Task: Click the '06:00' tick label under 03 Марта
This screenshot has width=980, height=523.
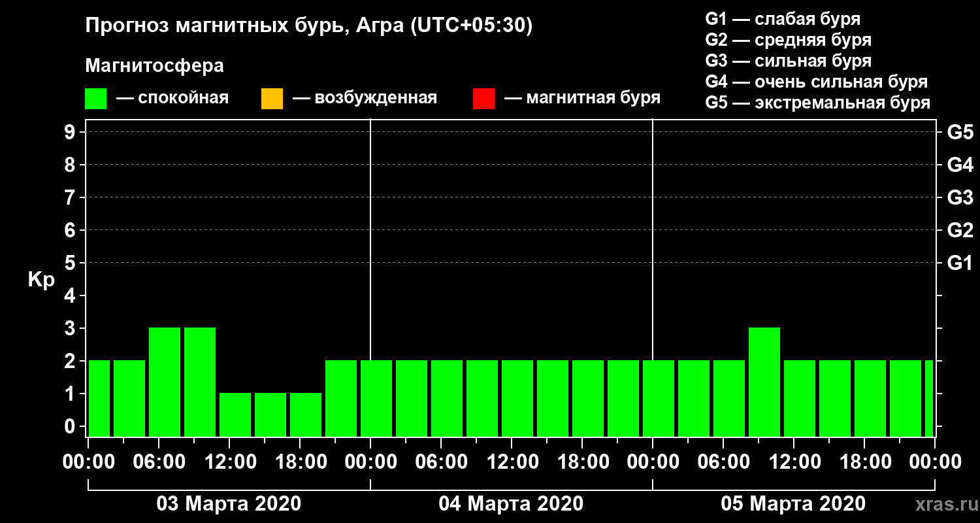Action: (159, 462)
